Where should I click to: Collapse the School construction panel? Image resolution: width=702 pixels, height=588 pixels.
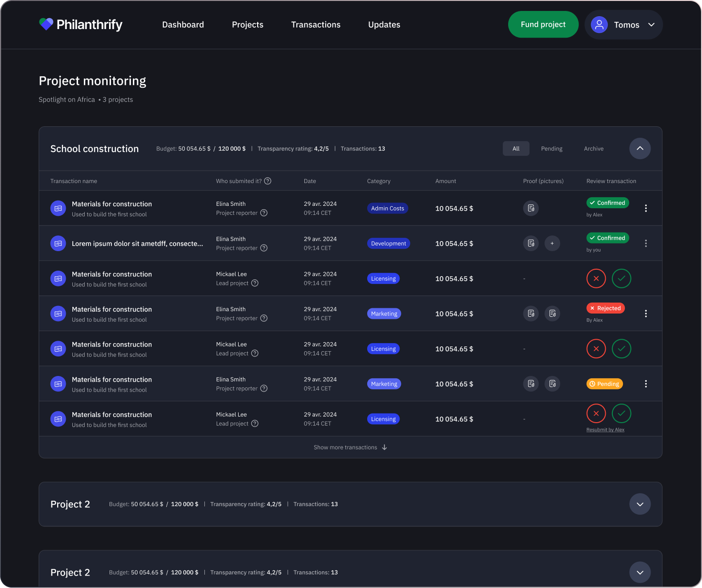pyautogui.click(x=640, y=149)
